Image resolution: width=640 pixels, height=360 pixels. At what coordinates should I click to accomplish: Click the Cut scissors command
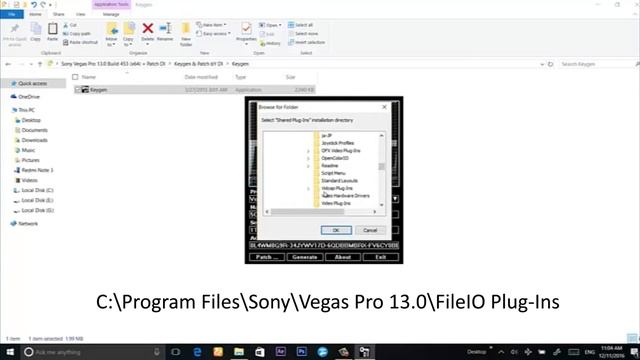(70, 25)
